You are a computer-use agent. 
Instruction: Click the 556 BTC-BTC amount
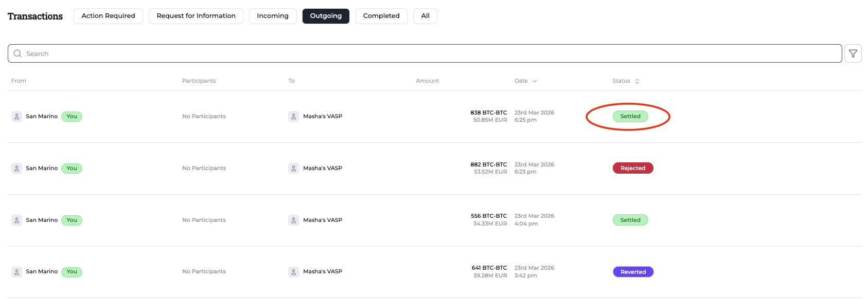[489, 216]
